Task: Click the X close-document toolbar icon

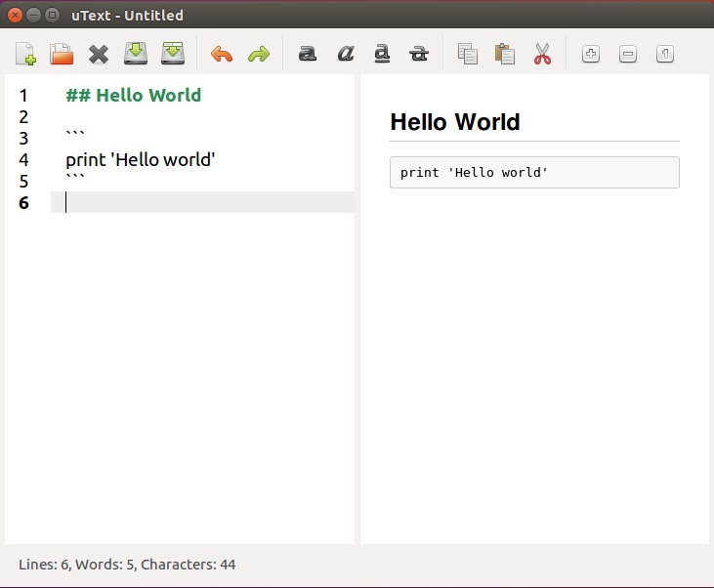Action: pos(99,54)
